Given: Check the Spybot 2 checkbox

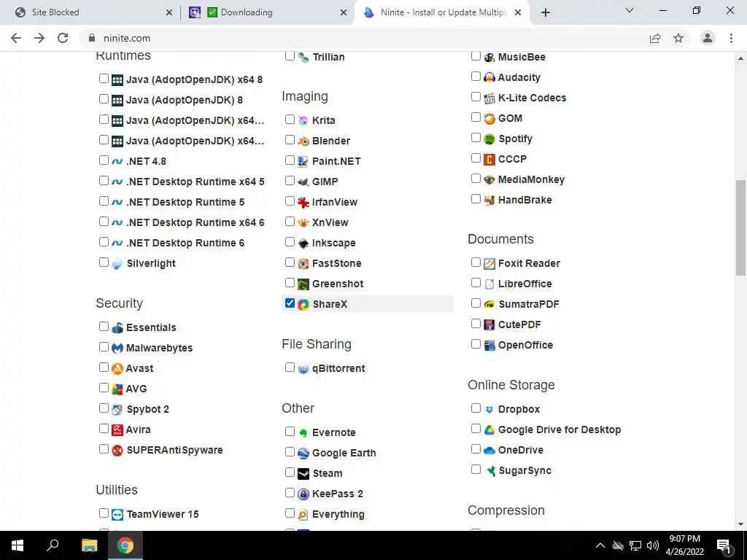Looking at the screenshot, I should coord(104,408).
